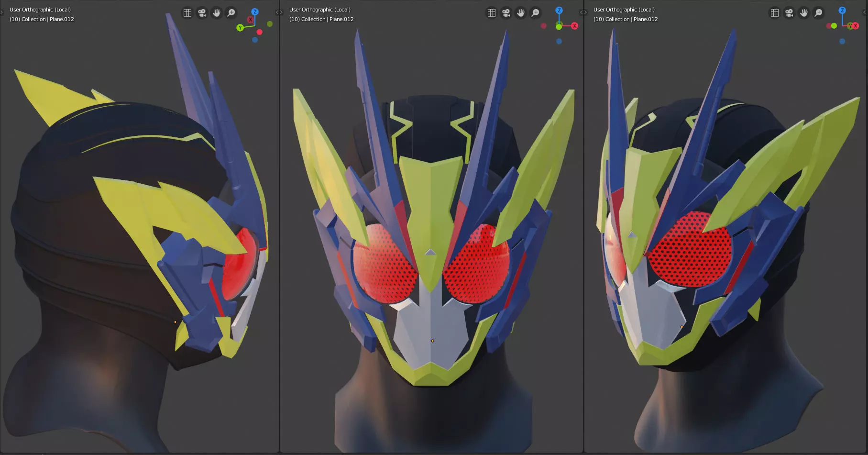868x455 pixels.
Task: Select the hand pan icon in left viewport
Action: click(x=217, y=13)
